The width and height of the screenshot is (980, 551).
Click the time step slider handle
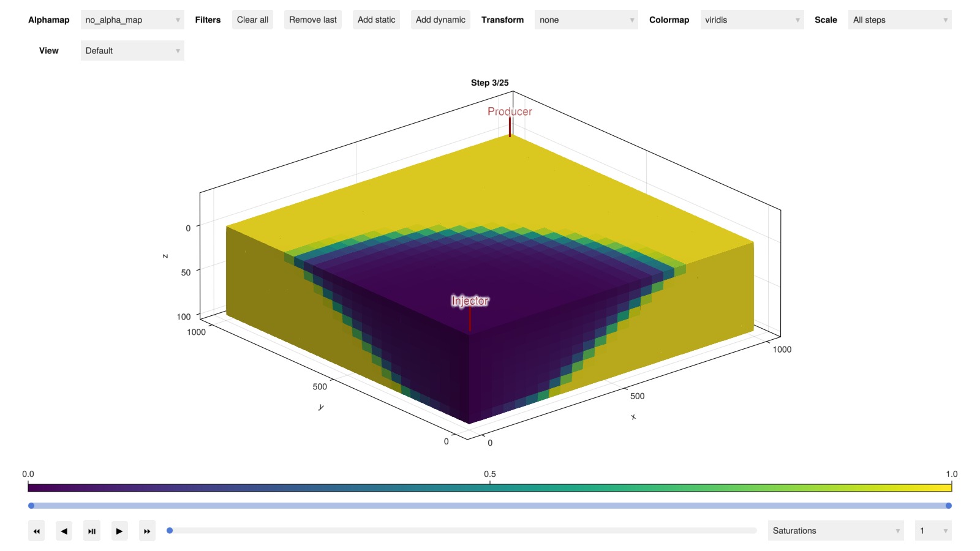coord(170,531)
